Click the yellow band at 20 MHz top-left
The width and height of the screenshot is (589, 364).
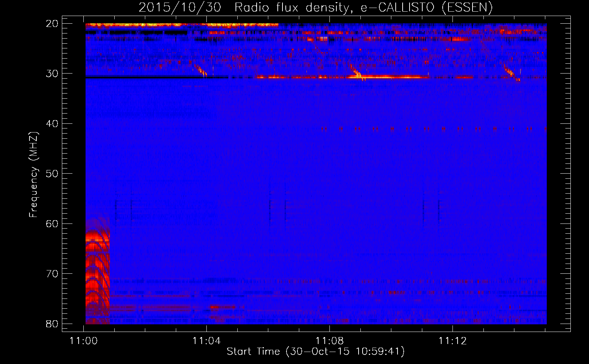(x=182, y=25)
